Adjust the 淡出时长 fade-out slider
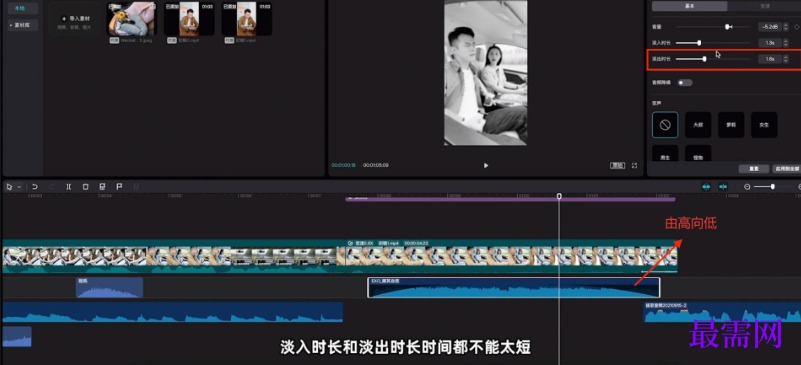The height and width of the screenshot is (365, 801). [713, 59]
